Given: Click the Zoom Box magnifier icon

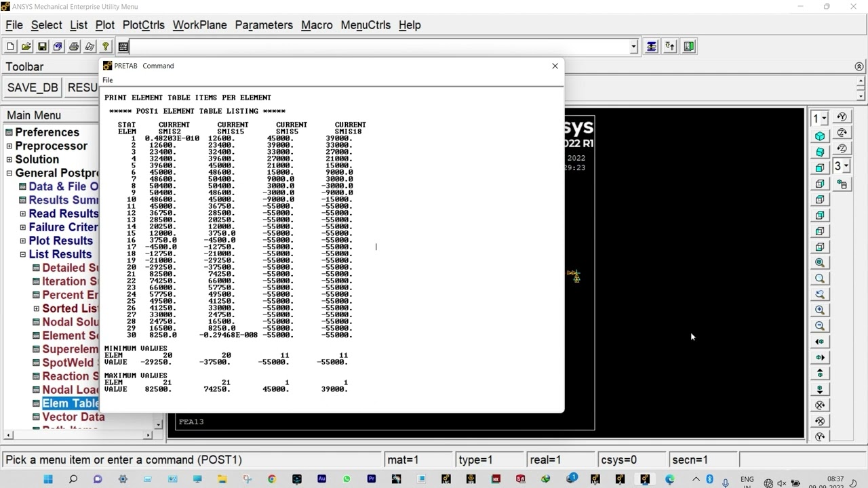Looking at the screenshot, I should coord(820,279).
